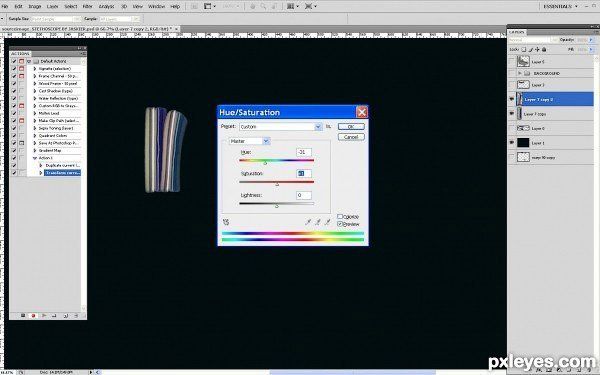The height and width of the screenshot is (375, 600).
Task: Collapse the Action 1 triangle
Action: (x=35, y=158)
